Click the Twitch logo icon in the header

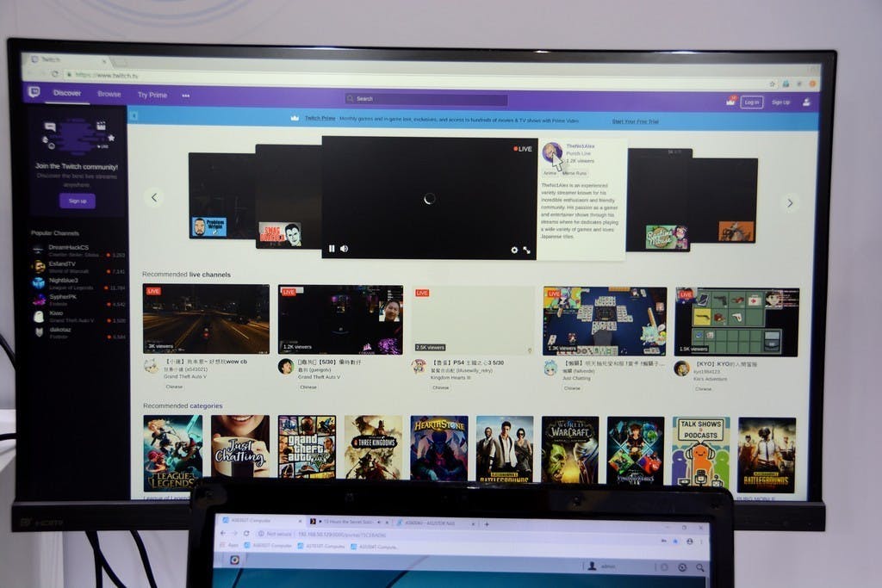click(x=34, y=91)
